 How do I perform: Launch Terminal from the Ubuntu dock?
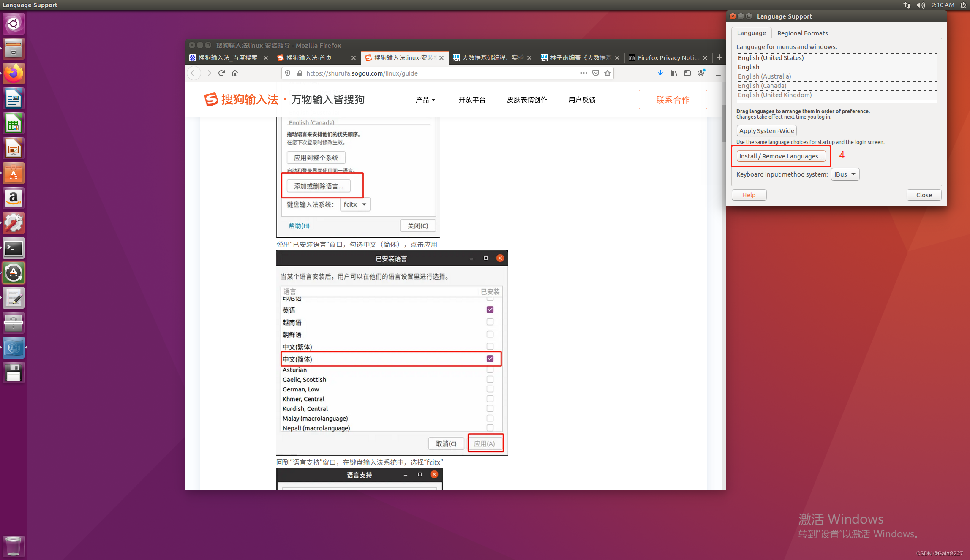14,249
